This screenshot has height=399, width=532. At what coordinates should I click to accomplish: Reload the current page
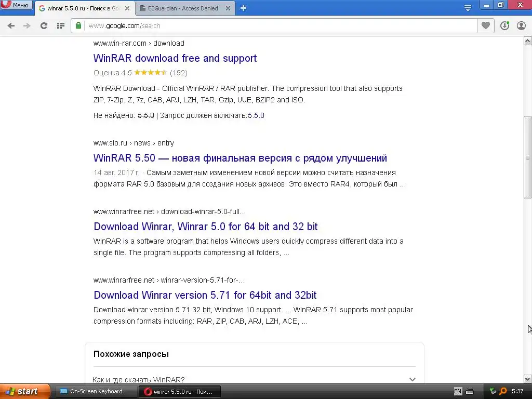click(44, 26)
